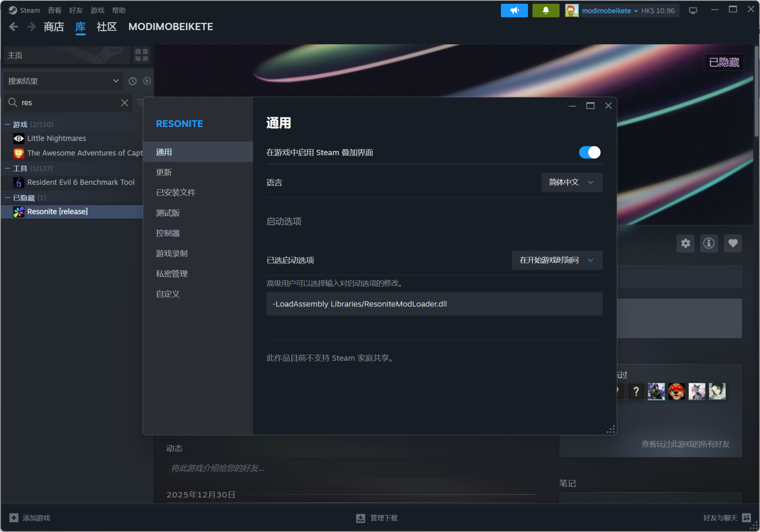Open the 控制器 settings tab

click(168, 233)
